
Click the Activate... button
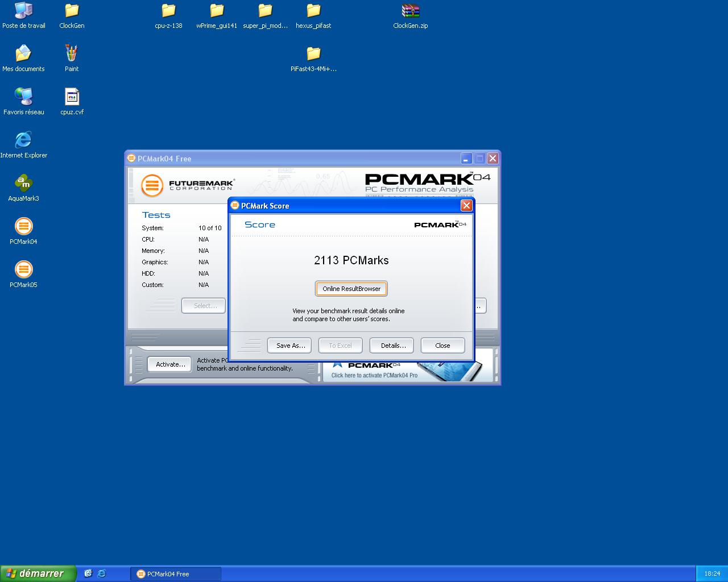tap(169, 364)
